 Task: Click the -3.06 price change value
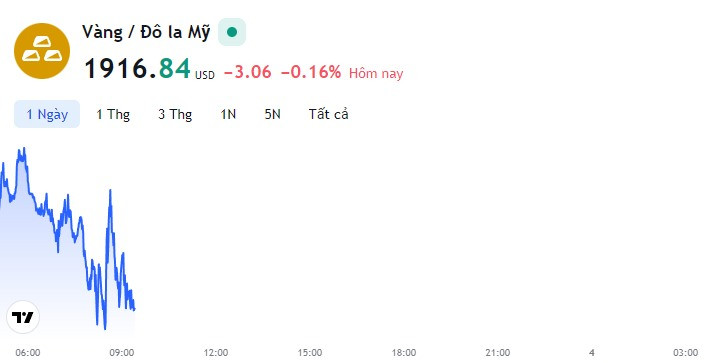(248, 72)
